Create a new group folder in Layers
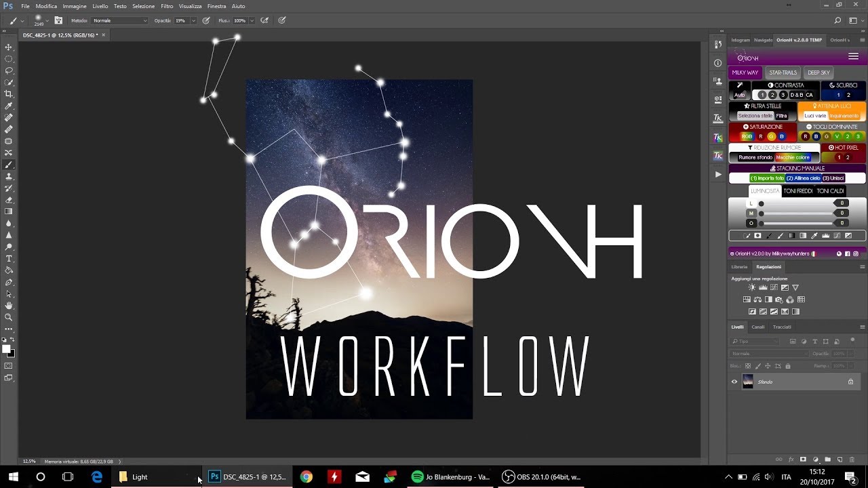The width and height of the screenshot is (868, 488). coord(827,460)
